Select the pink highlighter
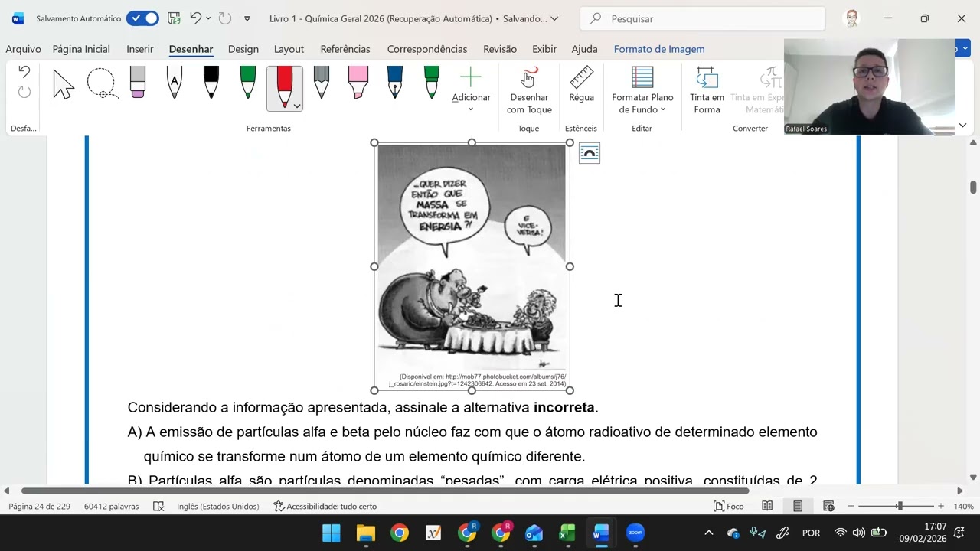The width and height of the screenshot is (980, 551). pos(358,83)
